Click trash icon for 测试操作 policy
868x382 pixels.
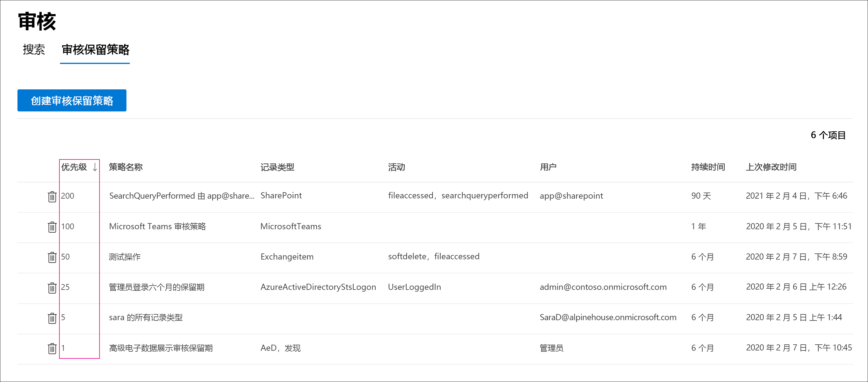[52, 257]
